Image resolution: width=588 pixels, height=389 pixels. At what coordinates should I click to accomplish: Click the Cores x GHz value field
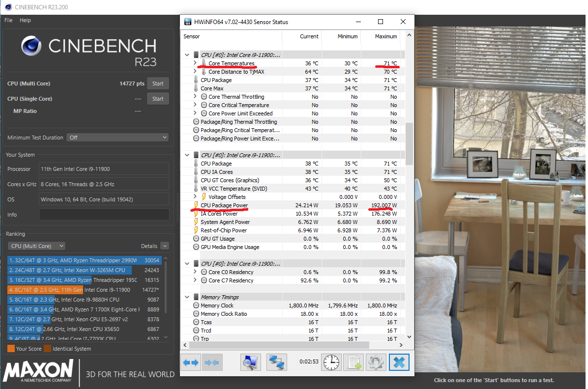click(104, 184)
